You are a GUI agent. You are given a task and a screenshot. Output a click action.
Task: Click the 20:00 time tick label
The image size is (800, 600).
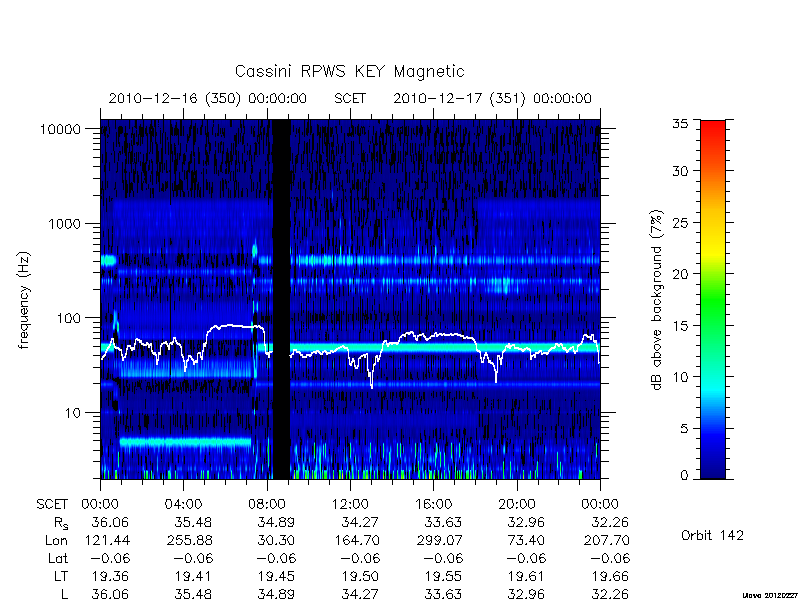point(517,505)
